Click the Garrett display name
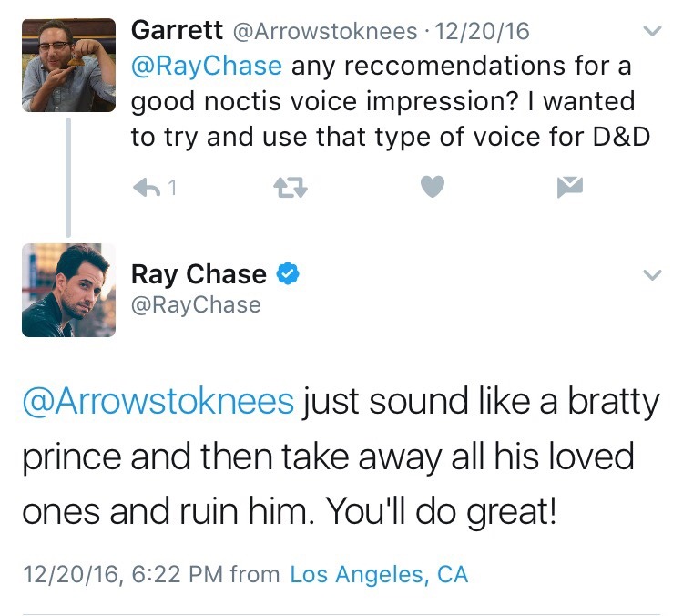Viewport: 683px width, 616px height. click(x=178, y=30)
